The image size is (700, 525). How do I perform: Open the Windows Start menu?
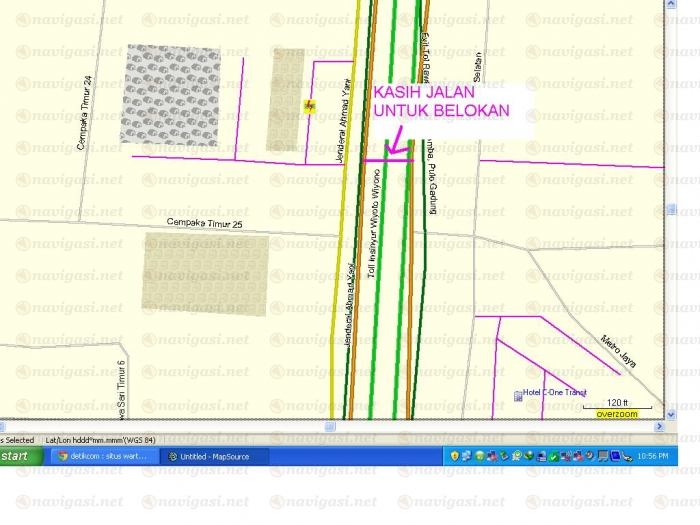(x=20, y=456)
